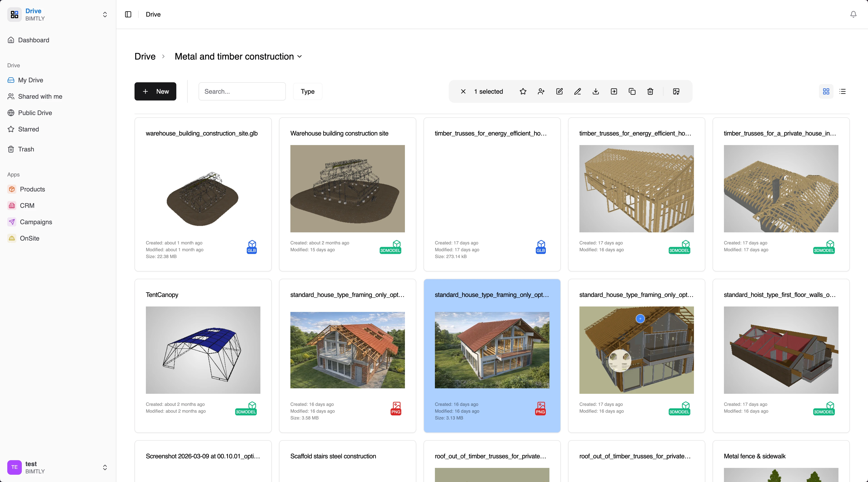Open the notifications bell
868x482 pixels.
tap(853, 14)
